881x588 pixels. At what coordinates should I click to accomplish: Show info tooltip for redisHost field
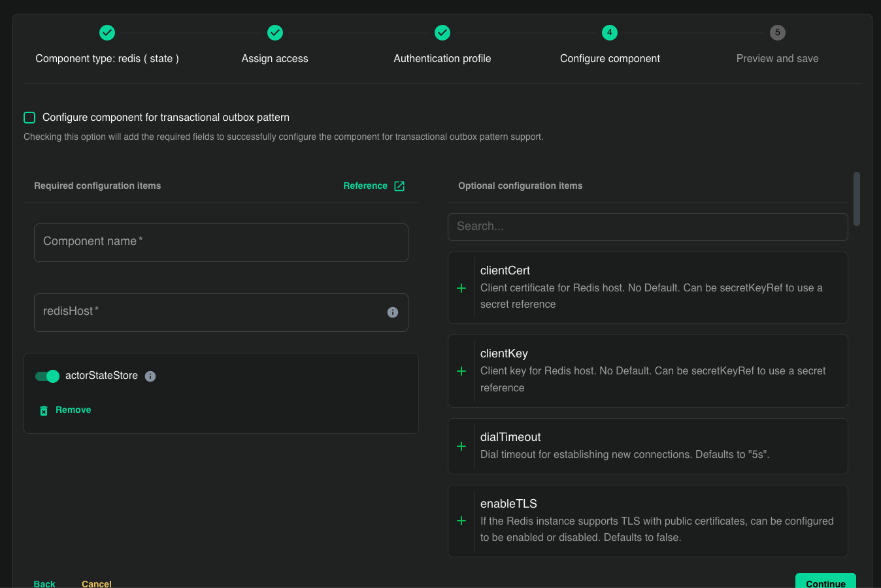(393, 312)
